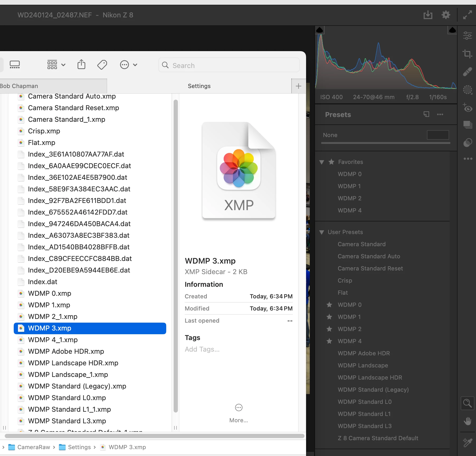
Task: Collapse the Favorites preset group
Action: coord(322,162)
